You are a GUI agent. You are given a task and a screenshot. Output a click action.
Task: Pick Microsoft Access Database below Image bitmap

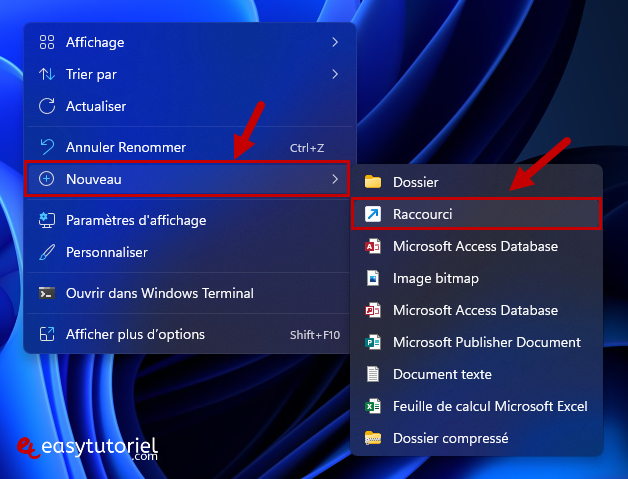point(477,310)
